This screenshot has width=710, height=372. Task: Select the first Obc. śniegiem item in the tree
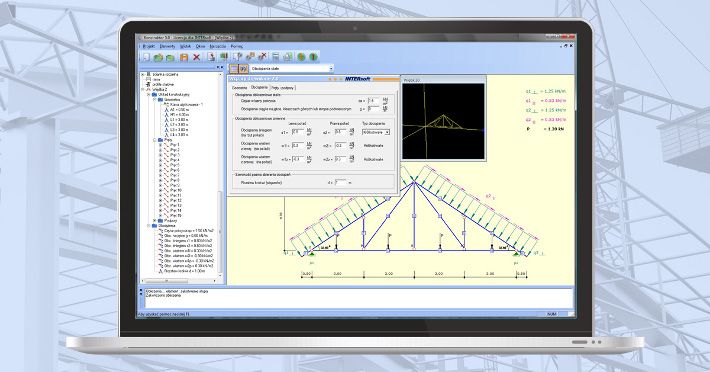point(188,241)
